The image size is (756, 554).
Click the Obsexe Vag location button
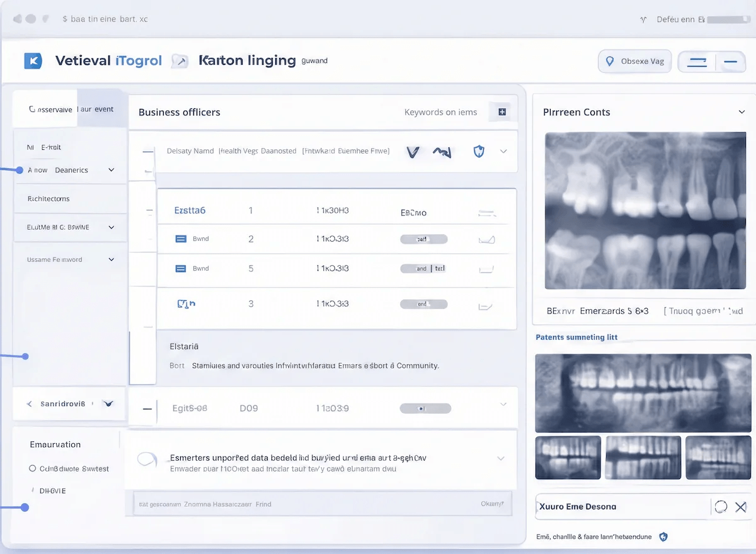(635, 62)
